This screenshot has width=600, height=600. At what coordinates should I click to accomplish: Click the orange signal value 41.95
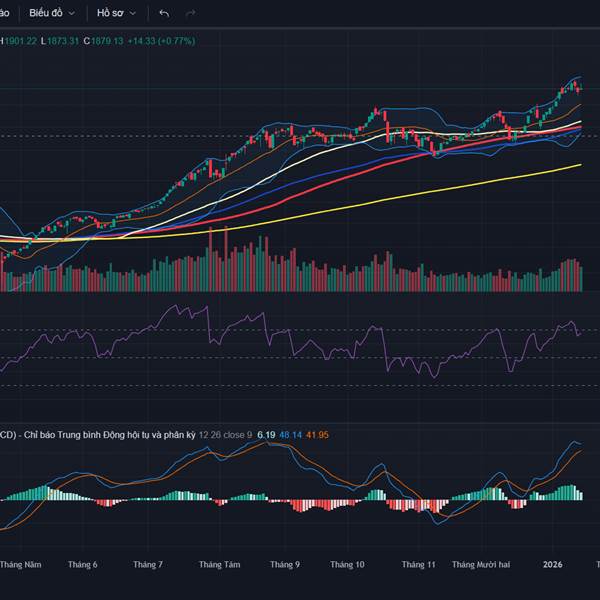coord(317,435)
